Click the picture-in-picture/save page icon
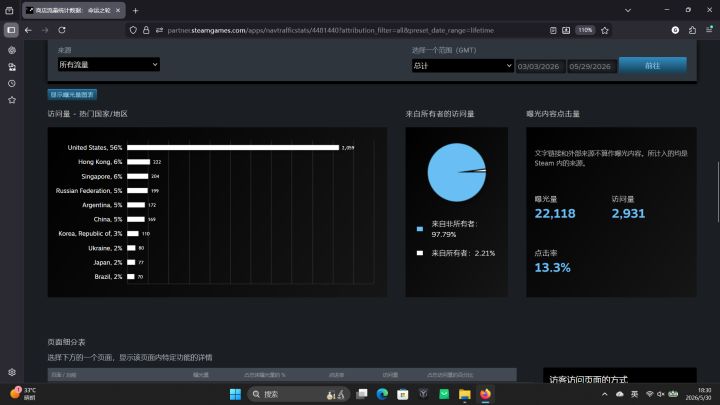720x405 pixels. (566, 30)
